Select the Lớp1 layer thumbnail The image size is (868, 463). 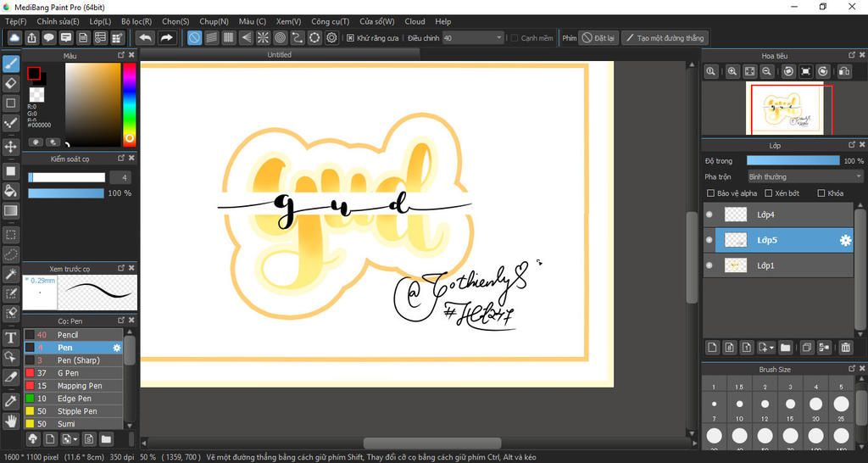735,265
